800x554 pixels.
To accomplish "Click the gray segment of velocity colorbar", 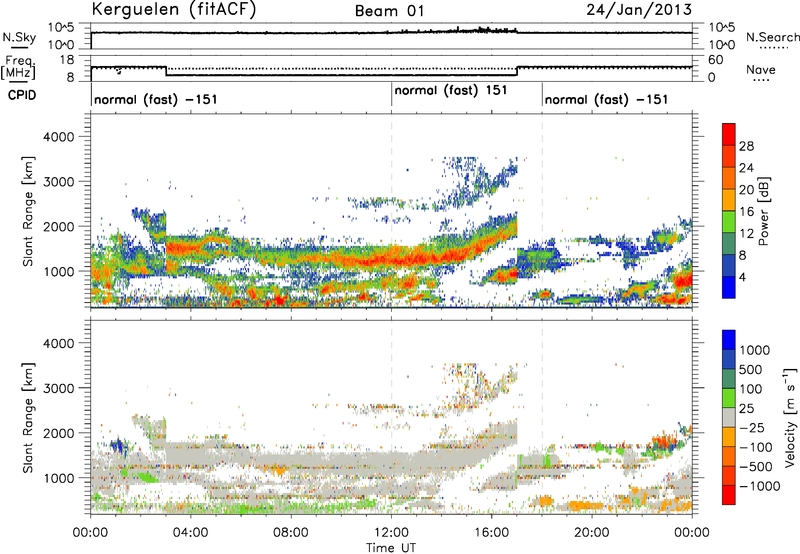I will click(729, 418).
